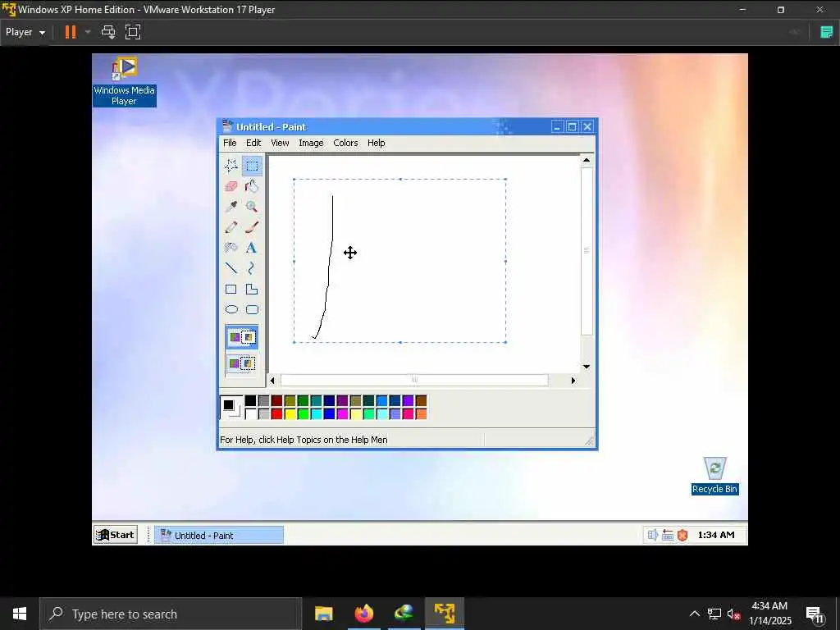
Task: Open the VMware notes panel icon
Action: 826,32
